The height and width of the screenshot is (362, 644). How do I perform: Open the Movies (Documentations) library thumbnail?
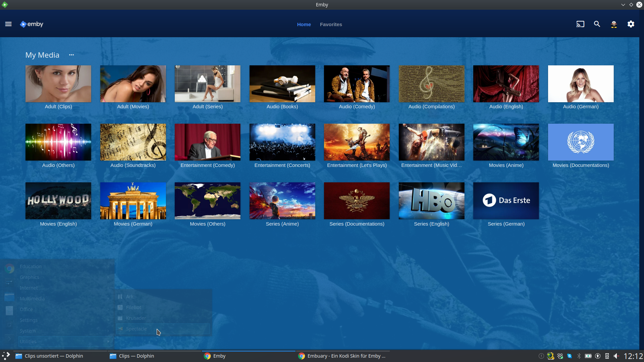pyautogui.click(x=581, y=142)
